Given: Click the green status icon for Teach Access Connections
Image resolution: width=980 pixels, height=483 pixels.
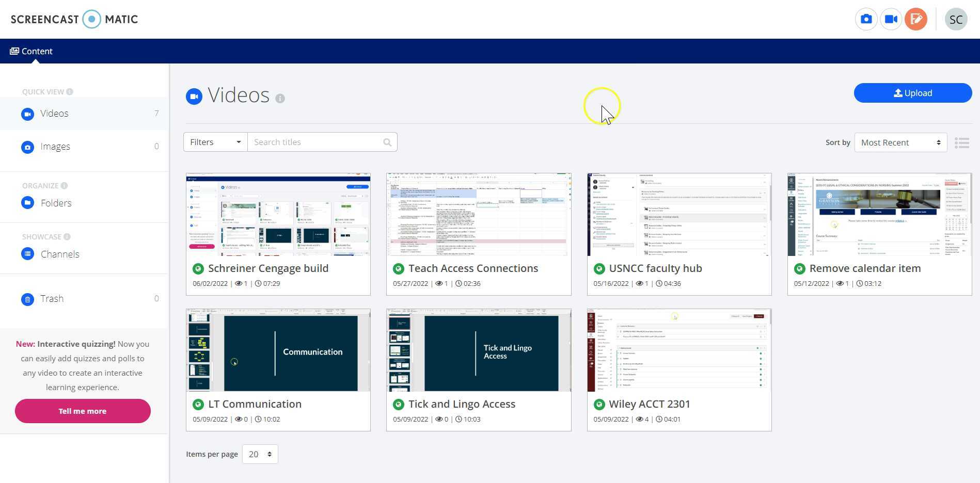Looking at the screenshot, I should point(398,269).
